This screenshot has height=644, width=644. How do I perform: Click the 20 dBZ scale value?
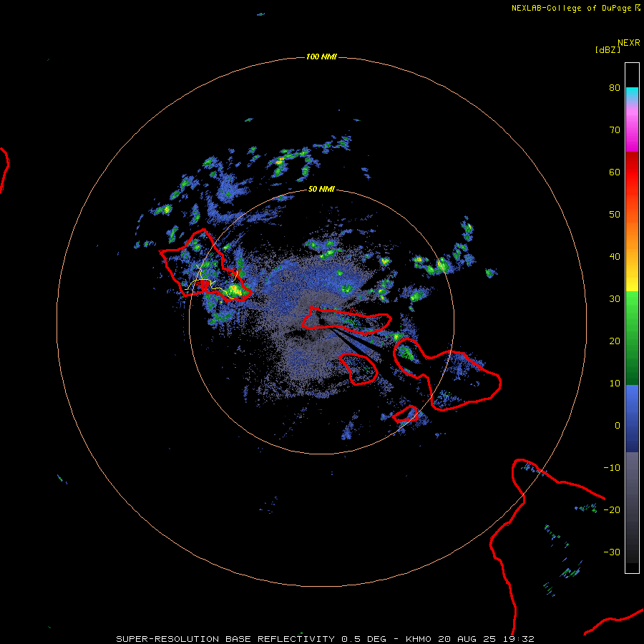615,341
